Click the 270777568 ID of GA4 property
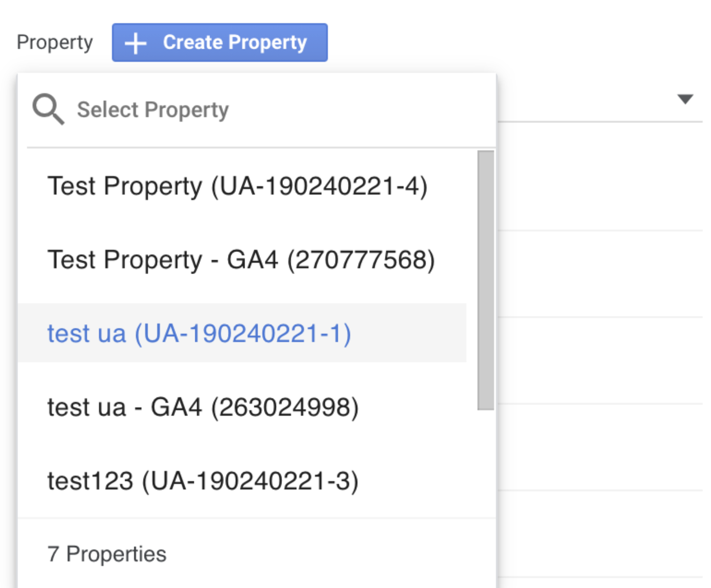 click(361, 260)
